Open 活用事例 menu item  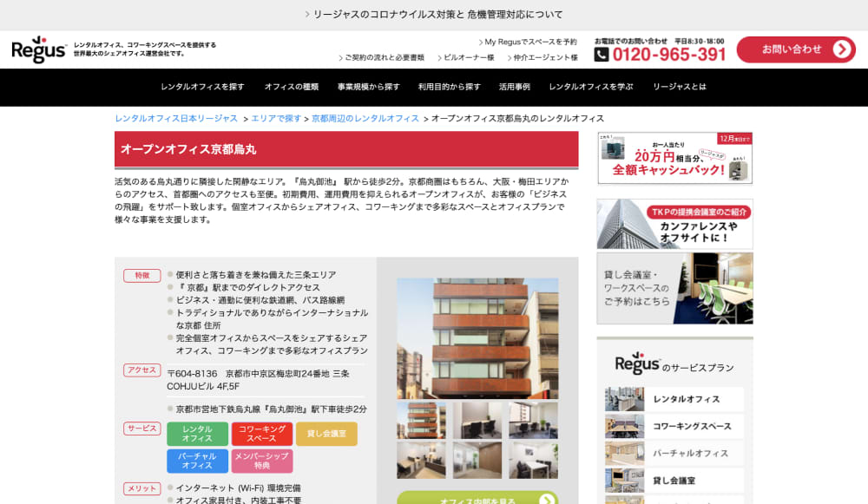514,87
